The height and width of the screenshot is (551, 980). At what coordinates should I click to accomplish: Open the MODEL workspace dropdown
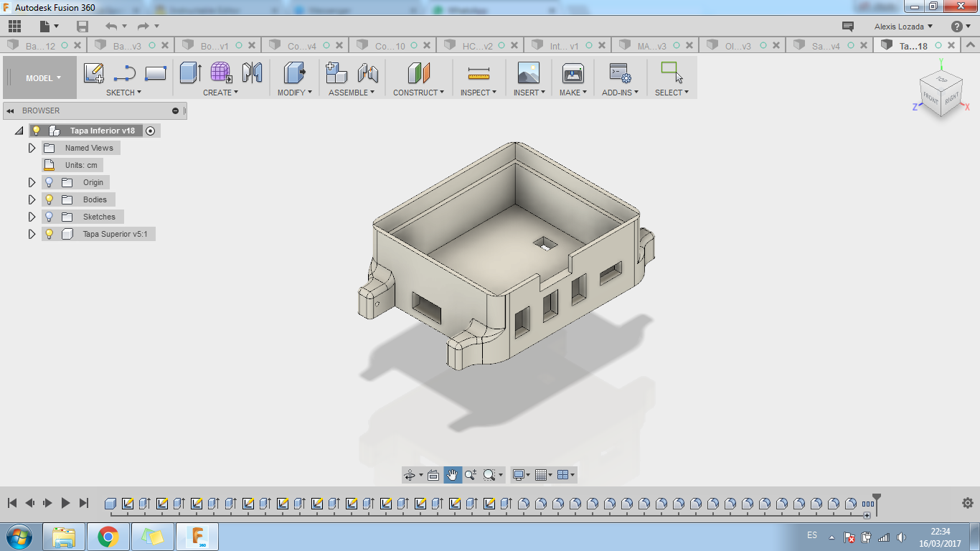(43, 78)
